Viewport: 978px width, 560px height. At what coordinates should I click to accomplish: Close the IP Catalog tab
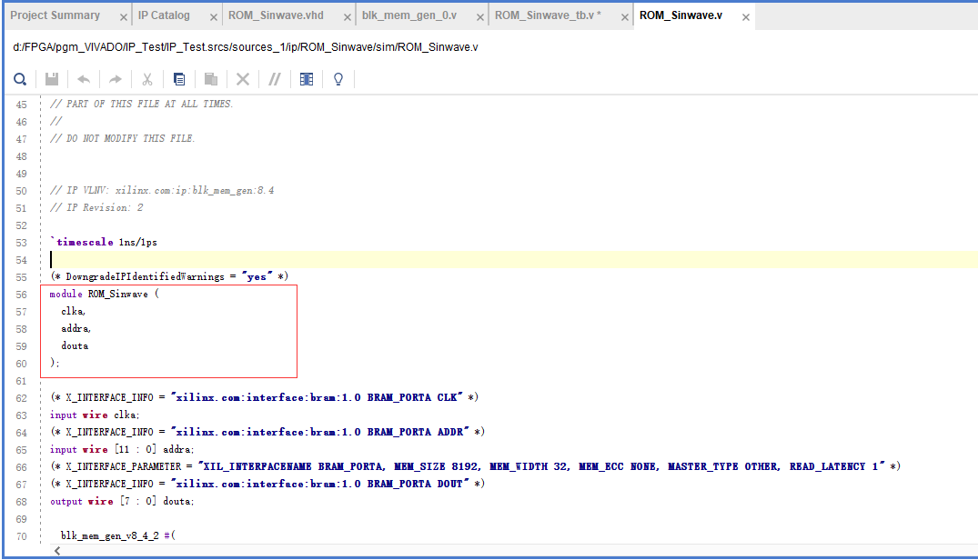pos(213,17)
